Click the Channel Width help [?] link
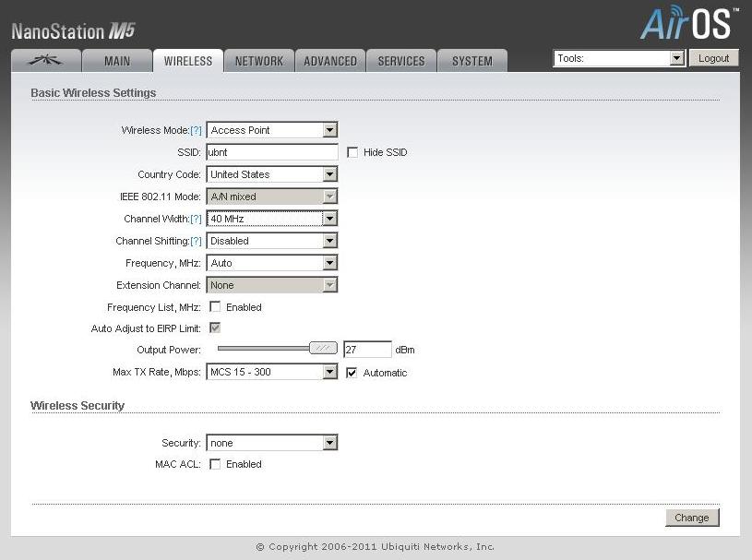Screen dimensions: 752x560 [196, 220]
